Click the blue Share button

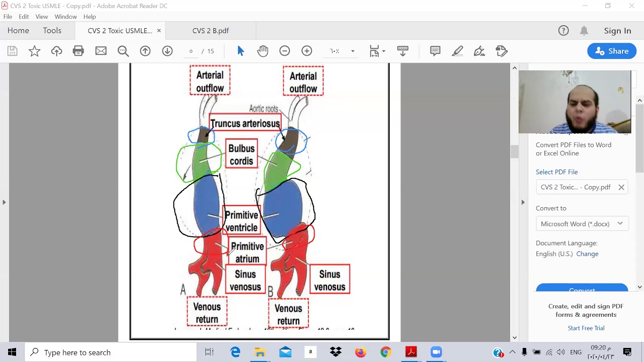612,51
